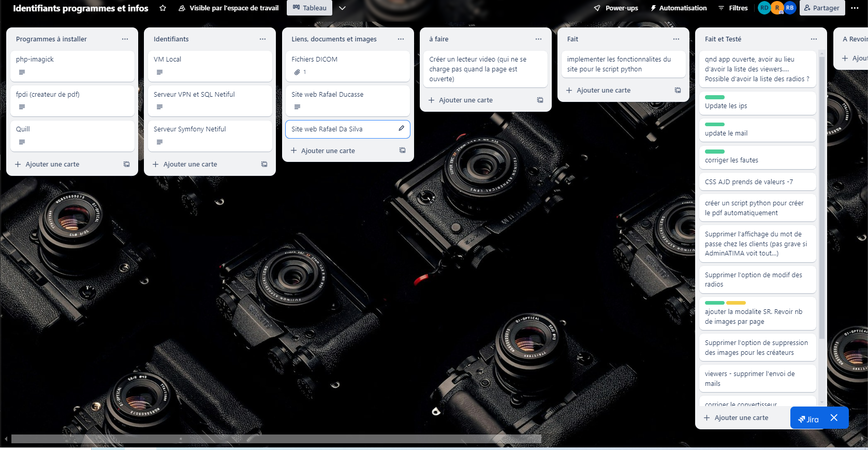
Task: Open Filtres panel
Action: (x=733, y=8)
